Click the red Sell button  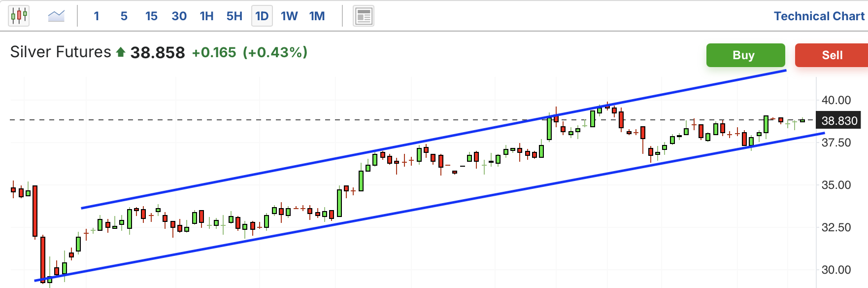832,55
